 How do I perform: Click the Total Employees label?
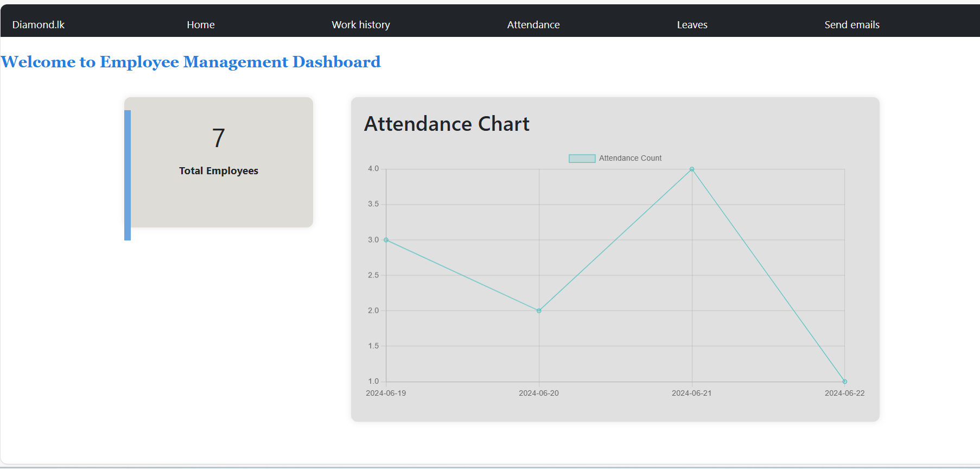219,171
